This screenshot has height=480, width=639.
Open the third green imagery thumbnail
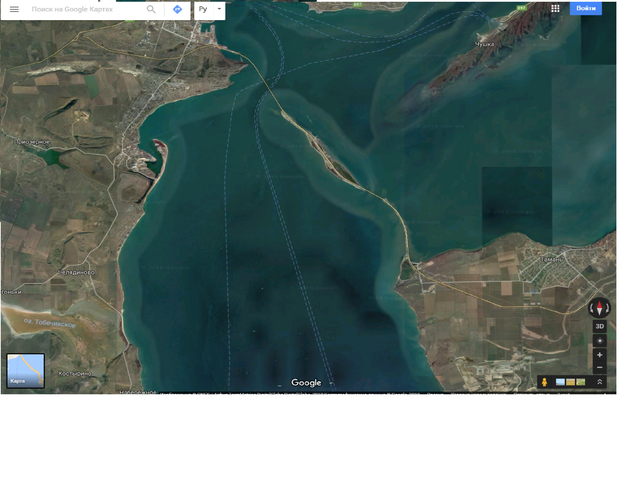pos(581,382)
